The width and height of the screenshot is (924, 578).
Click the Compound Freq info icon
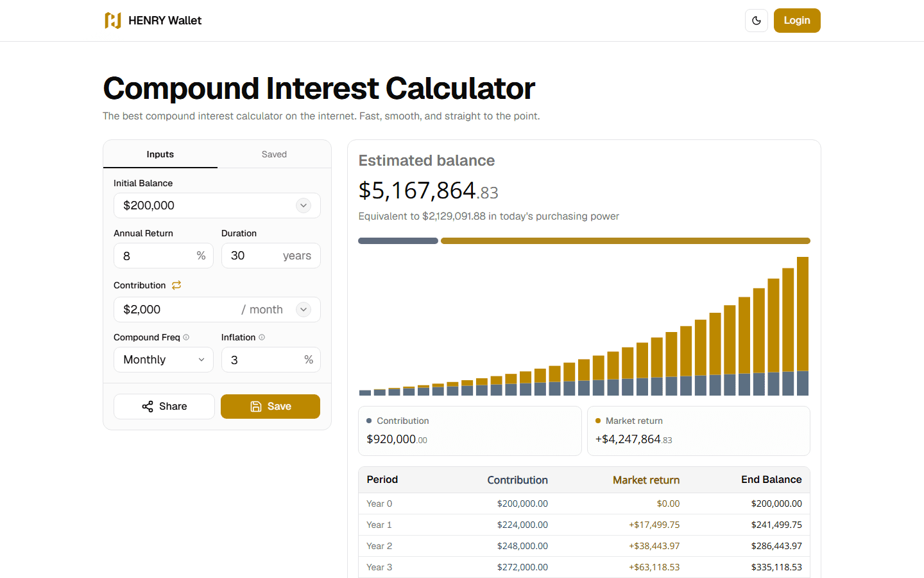(186, 337)
